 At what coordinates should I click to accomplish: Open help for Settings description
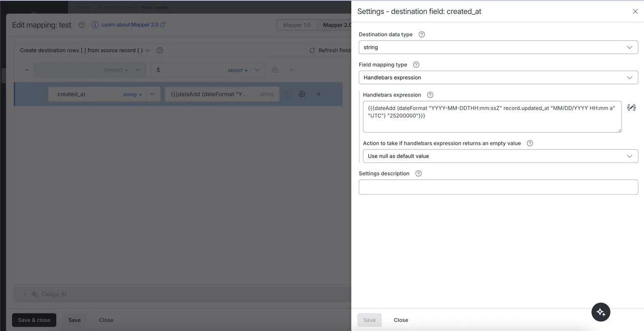click(419, 174)
